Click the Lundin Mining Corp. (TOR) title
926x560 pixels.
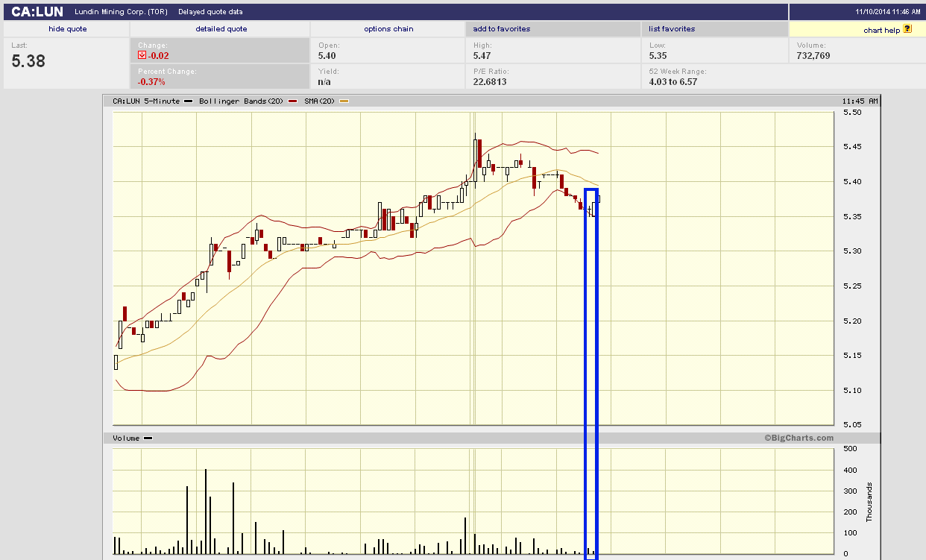pyautogui.click(x=122, y=12)
